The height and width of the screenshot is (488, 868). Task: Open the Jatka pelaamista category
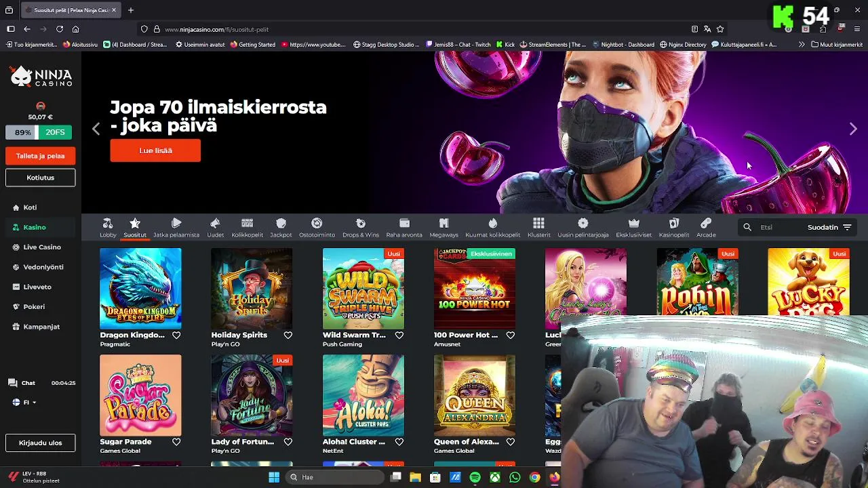[176, 228]
